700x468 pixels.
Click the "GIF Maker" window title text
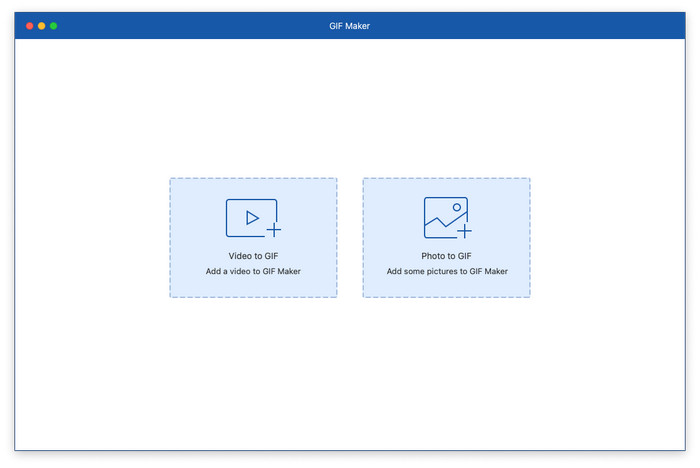point(350,26)
